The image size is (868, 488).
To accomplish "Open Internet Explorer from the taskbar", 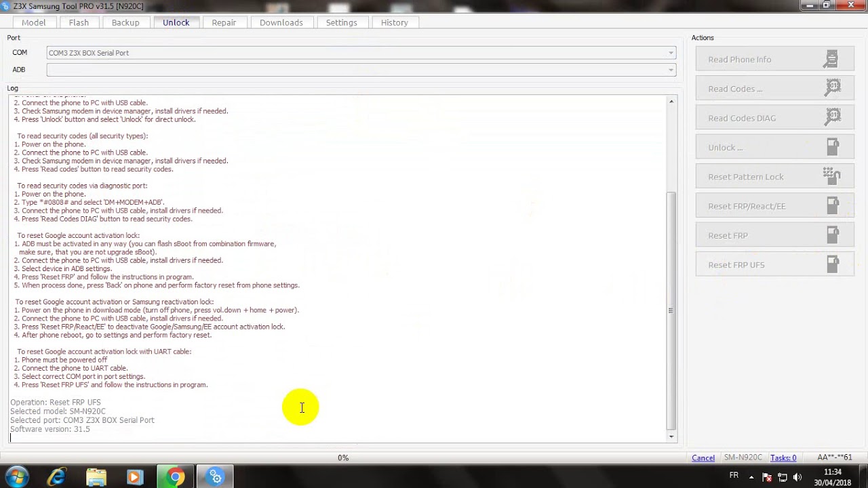I will pyautogui.click(x=56, y=477).
